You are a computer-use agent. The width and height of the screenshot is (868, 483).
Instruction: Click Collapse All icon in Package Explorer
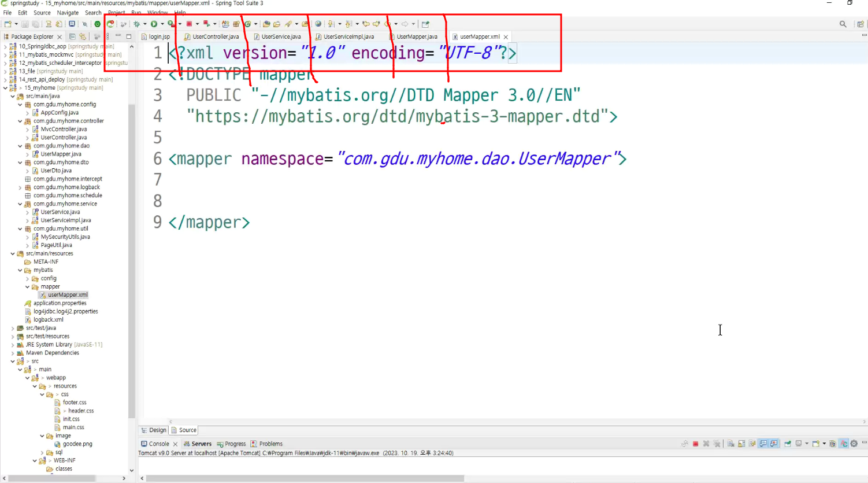coord(72,36)
